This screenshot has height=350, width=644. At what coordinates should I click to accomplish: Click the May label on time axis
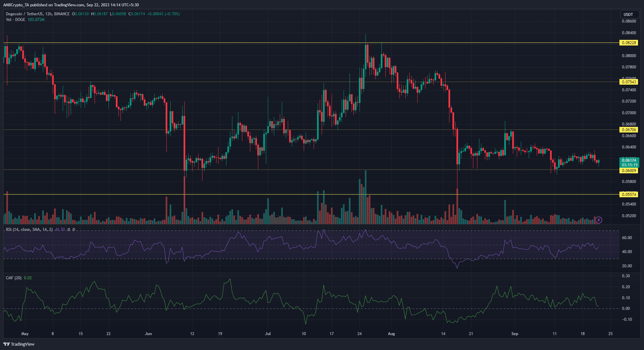pyautogui.click(x=25, y=334)
